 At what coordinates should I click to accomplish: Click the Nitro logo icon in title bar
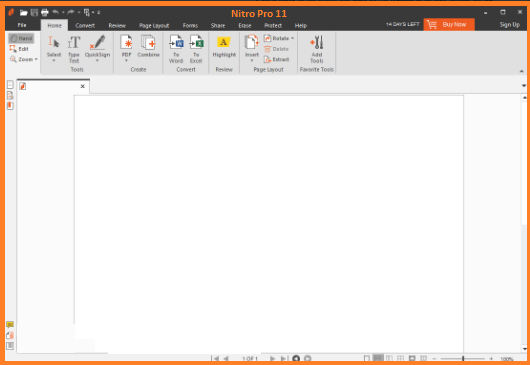click(11, 13)
